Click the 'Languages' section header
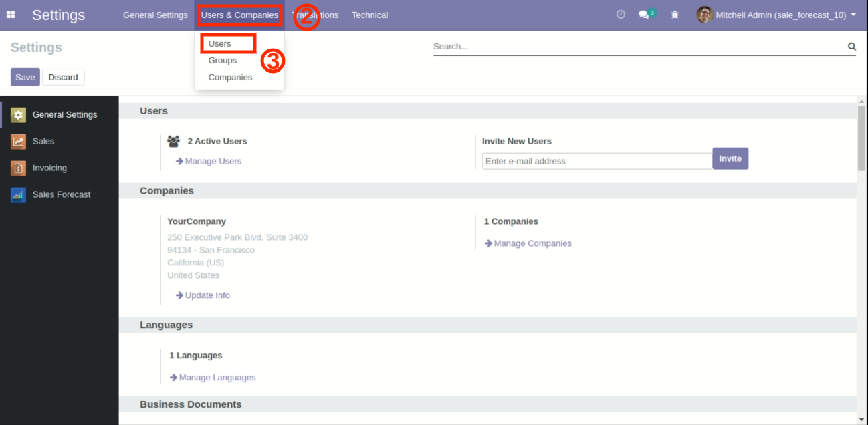Viewport: 868px width, 425px height. (x=167, y=325)
